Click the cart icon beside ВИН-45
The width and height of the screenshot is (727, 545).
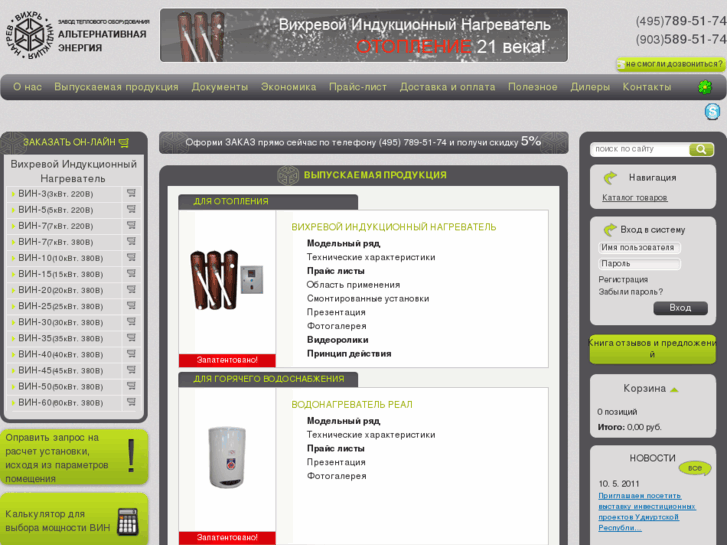131,370
